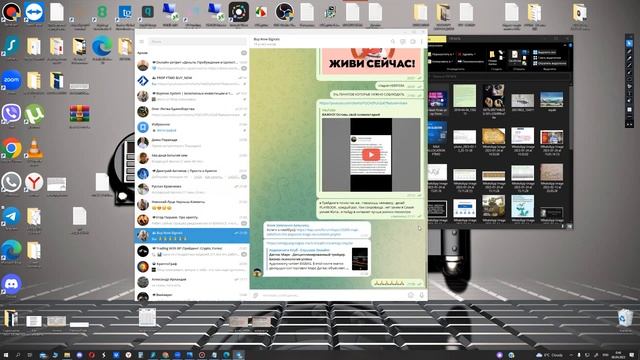
Task: Click the File Explorer search field
Action: click(498, 76)
